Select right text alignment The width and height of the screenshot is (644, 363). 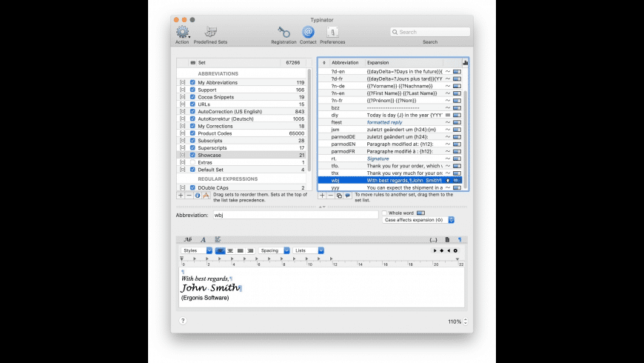(x=250, y=251)
